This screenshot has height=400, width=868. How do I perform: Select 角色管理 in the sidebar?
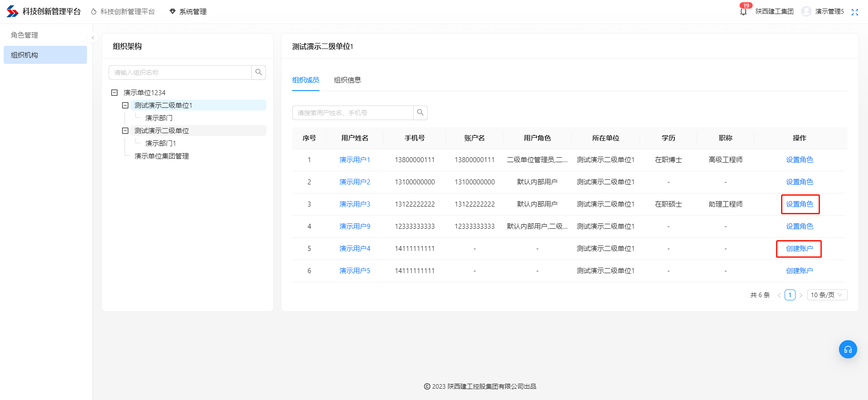(24, 35)
